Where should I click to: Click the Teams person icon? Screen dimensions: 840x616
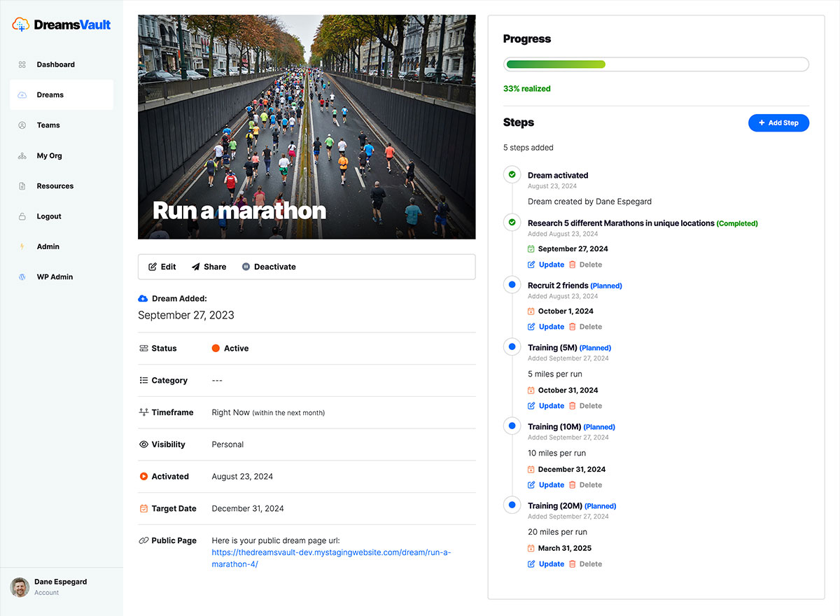pos(22,125)
